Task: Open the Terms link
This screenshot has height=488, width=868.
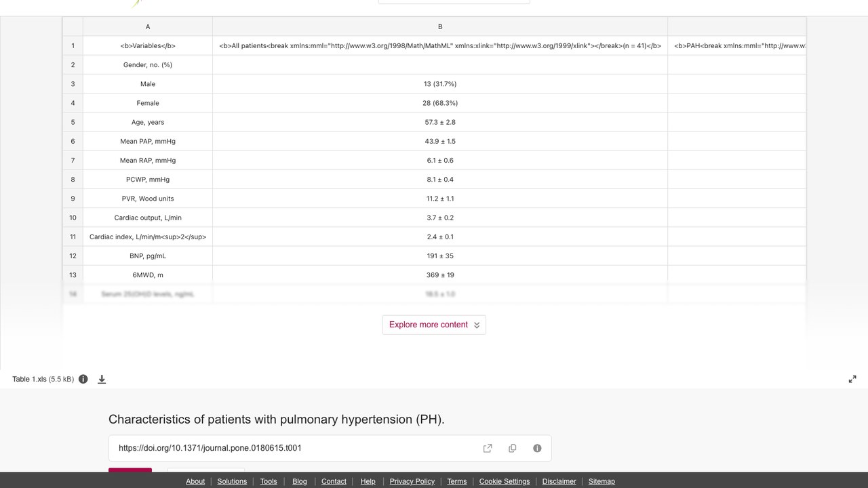Action: click(x=457, y=481)
